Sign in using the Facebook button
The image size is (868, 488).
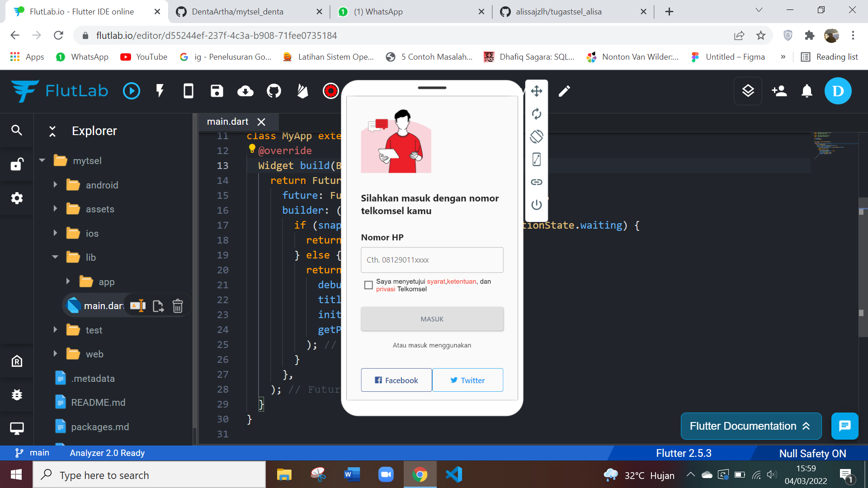(x=396, y=380)
